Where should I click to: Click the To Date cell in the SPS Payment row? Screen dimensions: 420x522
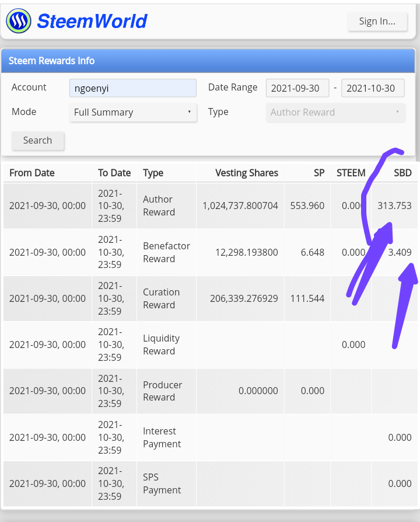tap(114, 483)
